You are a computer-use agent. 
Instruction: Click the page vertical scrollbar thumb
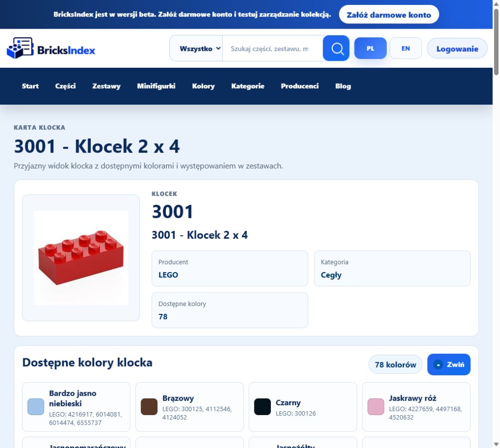pyautogui.click(x=496, y=41)
